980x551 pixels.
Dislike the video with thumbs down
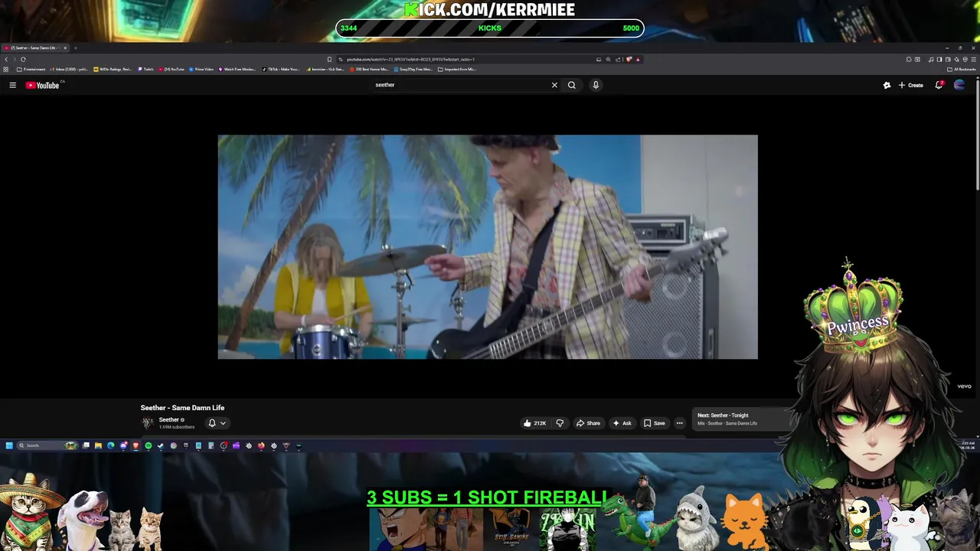(560, 423)
